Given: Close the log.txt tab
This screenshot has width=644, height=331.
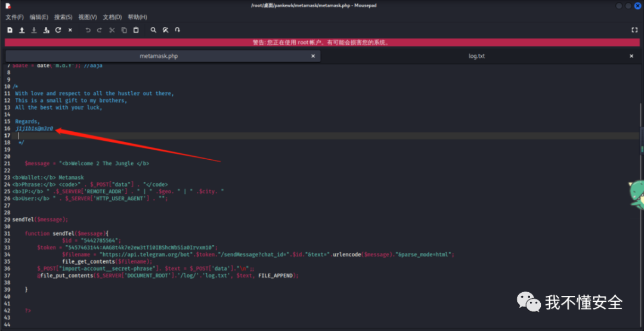Looking at the screenshot, I should pyautogui.click(x=631, y=56).
